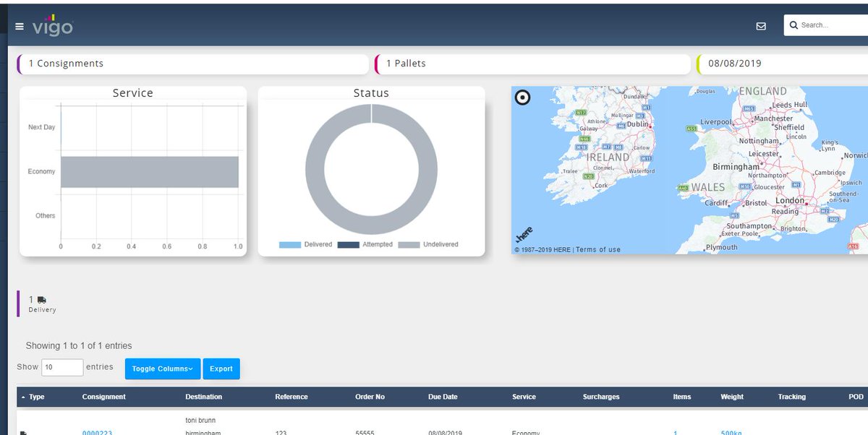Toggle the Undelivered legend swatch
Viewport: 868px width, 435px height.
pos(409,244)
